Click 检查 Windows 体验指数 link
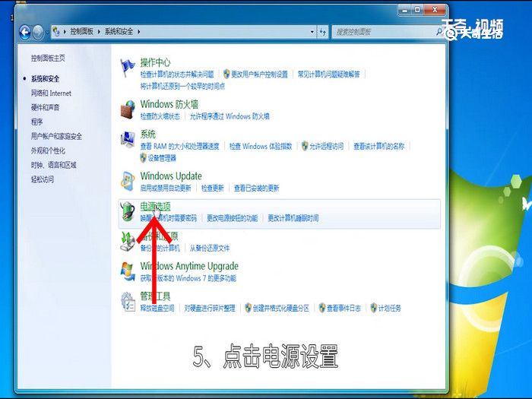 (x=261, y=146)
